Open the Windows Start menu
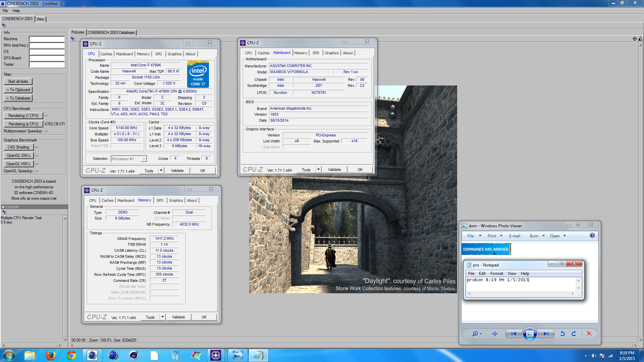 [9, 355]
